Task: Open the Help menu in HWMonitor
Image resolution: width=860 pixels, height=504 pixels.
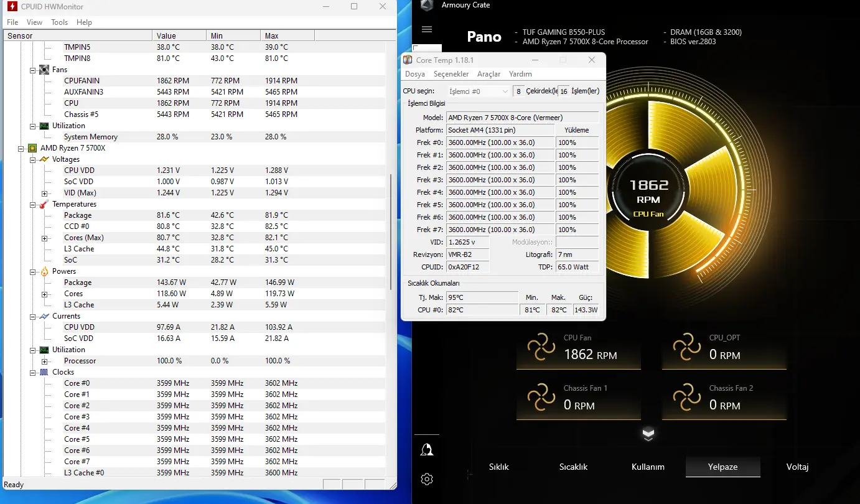Action: [84, 22]
